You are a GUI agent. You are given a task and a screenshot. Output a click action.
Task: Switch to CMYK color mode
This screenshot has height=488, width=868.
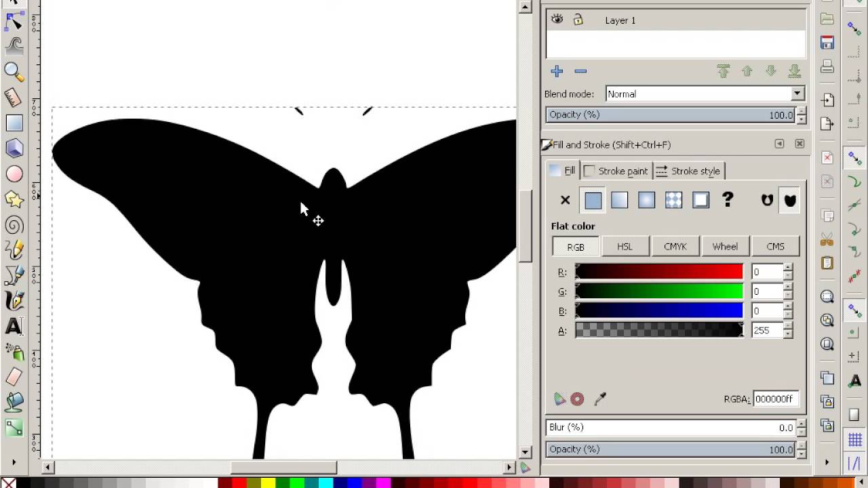click(675, 247)
